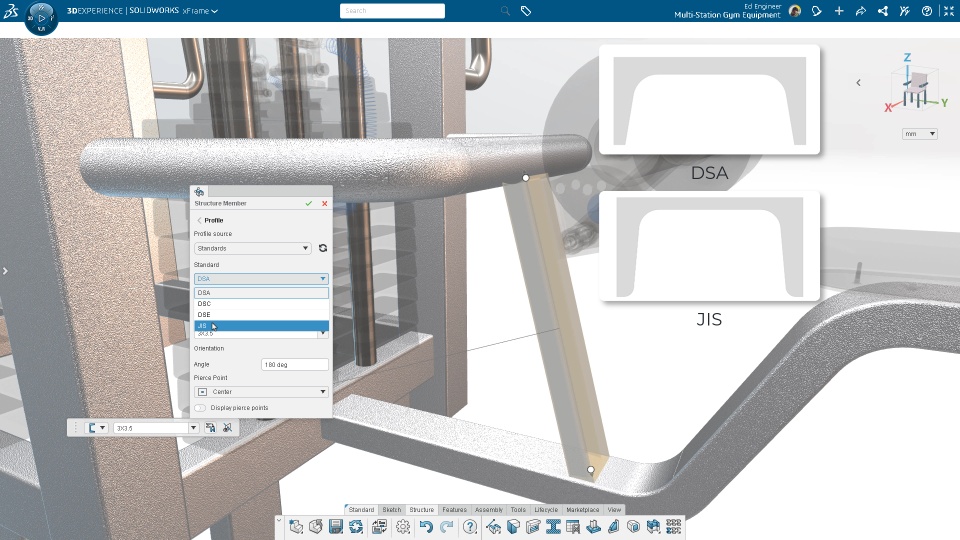Open the xFrame app dropdown arrow

click(214, 11)
